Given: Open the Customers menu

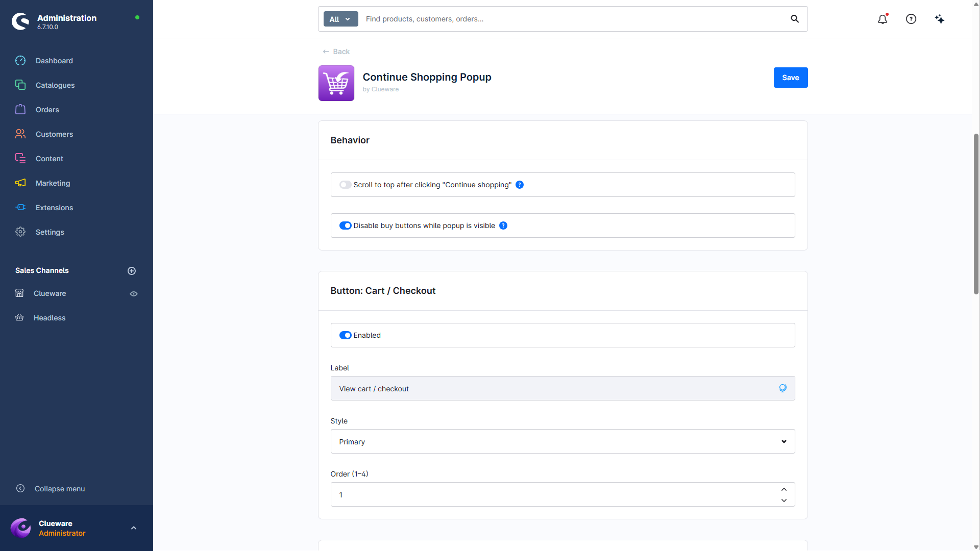Looking at the screenshot, I should [54, 134].
